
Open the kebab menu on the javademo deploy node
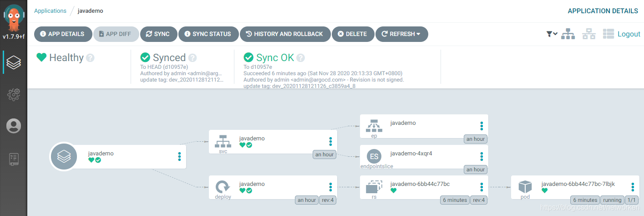coord(330,187)
